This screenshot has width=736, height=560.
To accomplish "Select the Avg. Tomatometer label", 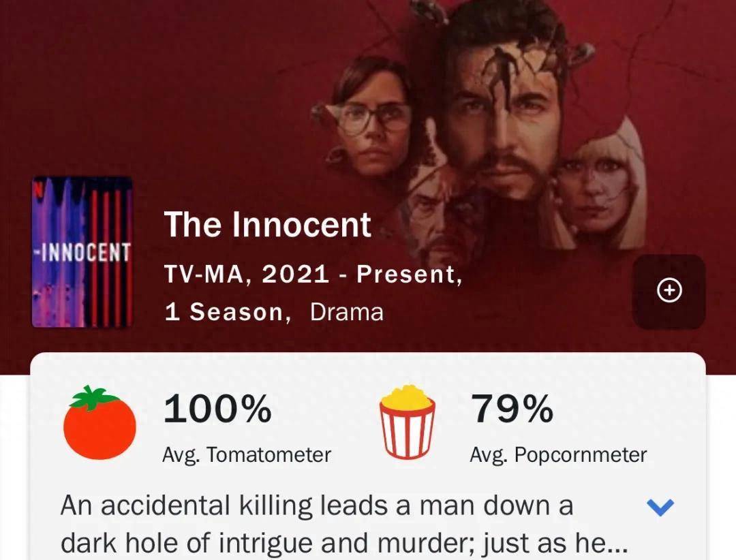I will [x=247, y=455].
